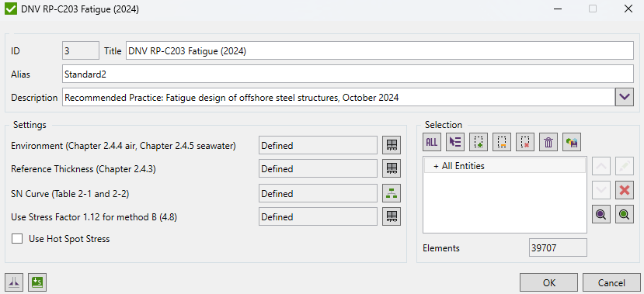Click the save selection disk icon
This screenshot has width=644, height=294.
[572, 142]
